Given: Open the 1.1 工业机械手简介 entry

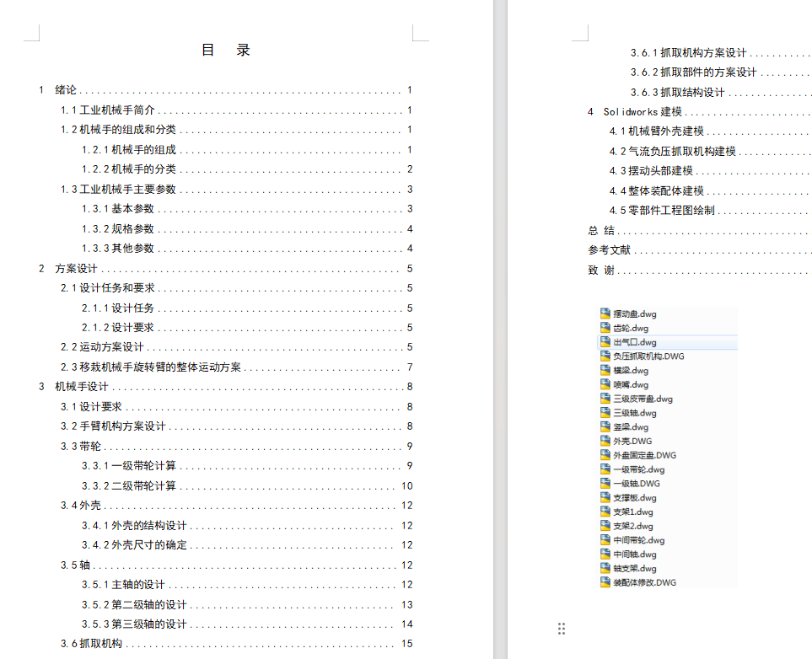Looking at the screenshot, I should [x=236, y=110].
